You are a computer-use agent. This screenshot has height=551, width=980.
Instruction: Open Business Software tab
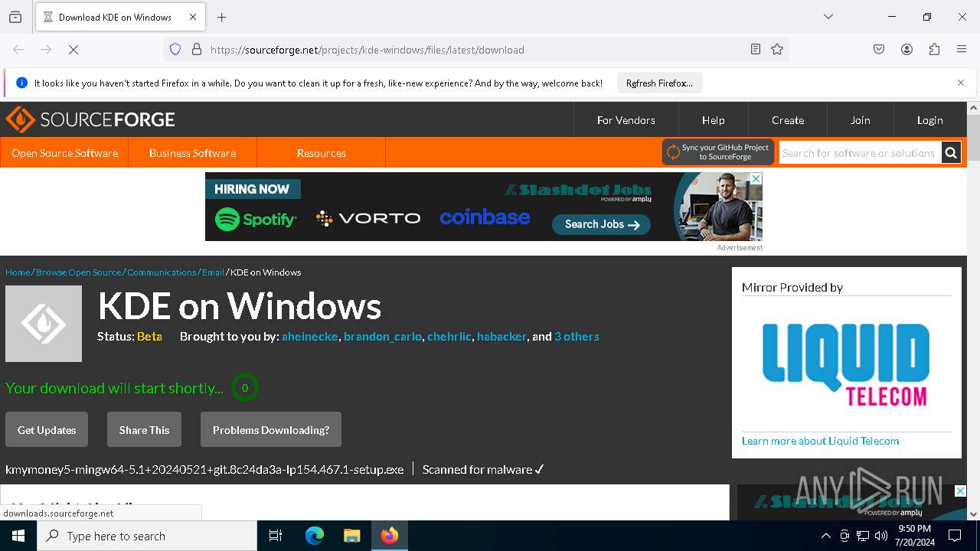coord(192,153)
